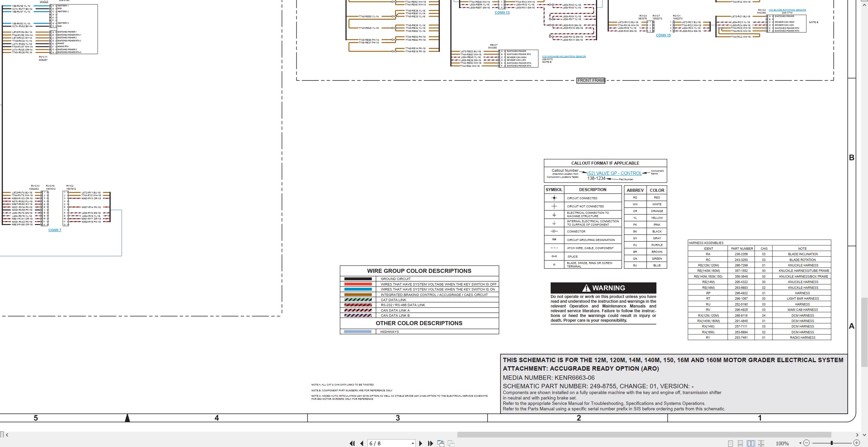868x447 pixels.
Task: Go to the previous page
Action: click(362, 443)
